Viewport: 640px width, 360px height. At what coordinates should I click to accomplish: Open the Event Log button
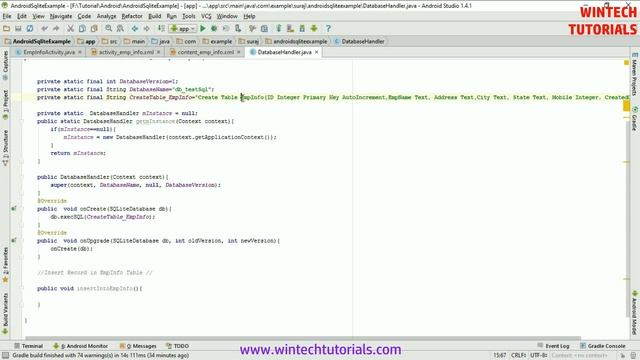coord(553,346)
